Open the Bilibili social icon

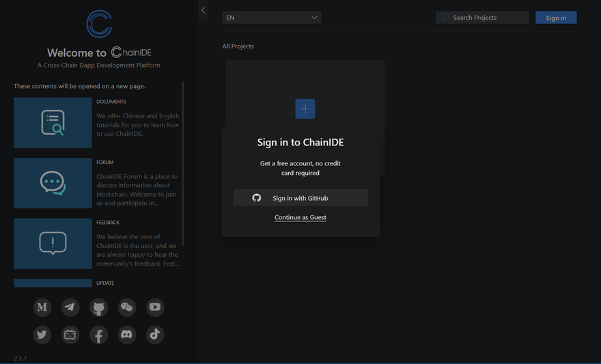[70, 335]
